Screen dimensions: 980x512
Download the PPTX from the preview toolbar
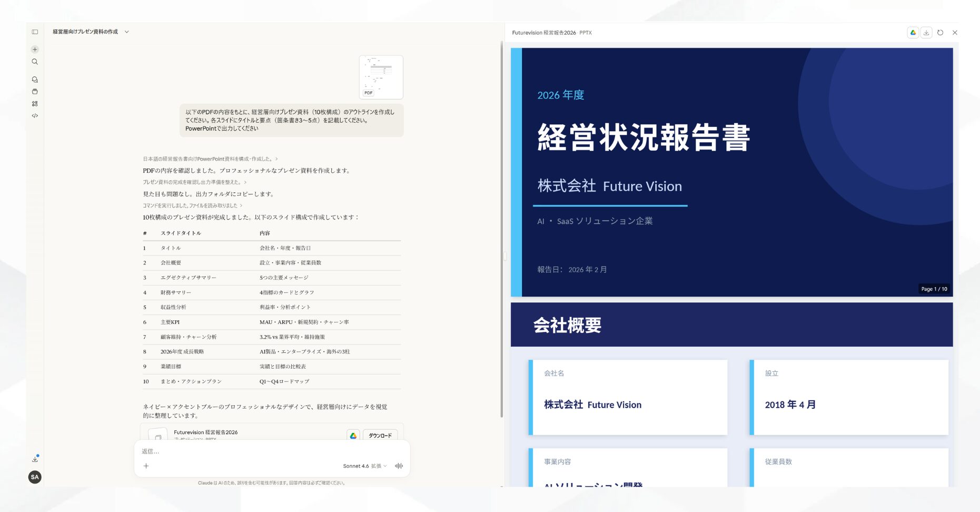pyautogui.click(x=926, y=32)
